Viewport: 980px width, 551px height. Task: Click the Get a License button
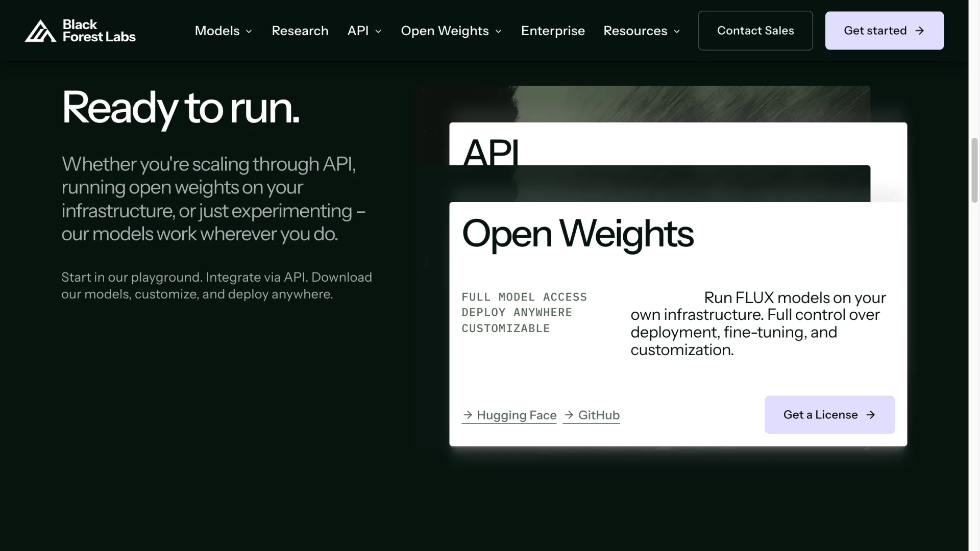click(x=829, y=415)
